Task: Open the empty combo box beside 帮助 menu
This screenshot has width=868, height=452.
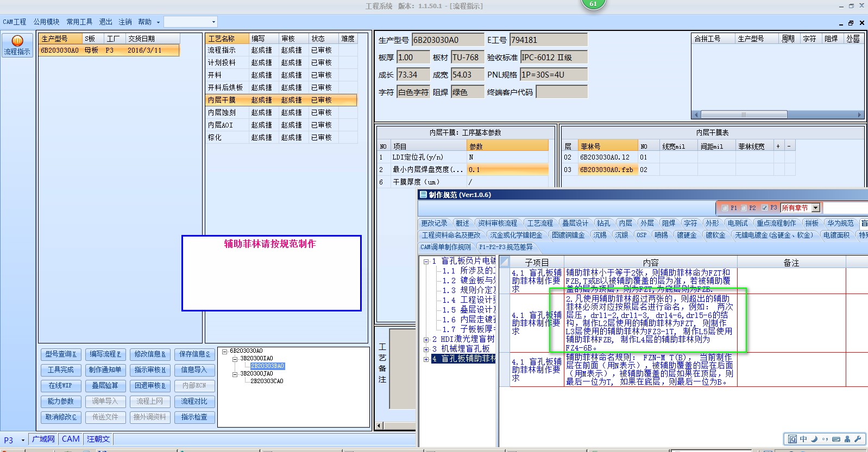Action: [x=191, y=22]
